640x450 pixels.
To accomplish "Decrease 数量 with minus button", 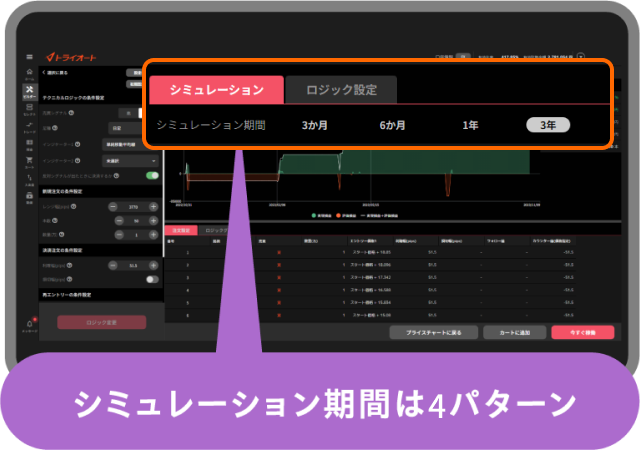I will tap(119, 234).
